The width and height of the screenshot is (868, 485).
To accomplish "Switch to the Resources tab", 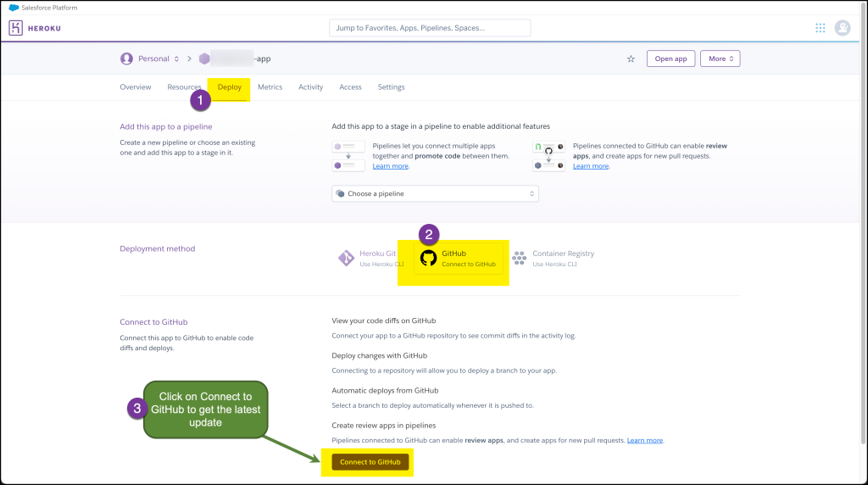I will (184, 87).
